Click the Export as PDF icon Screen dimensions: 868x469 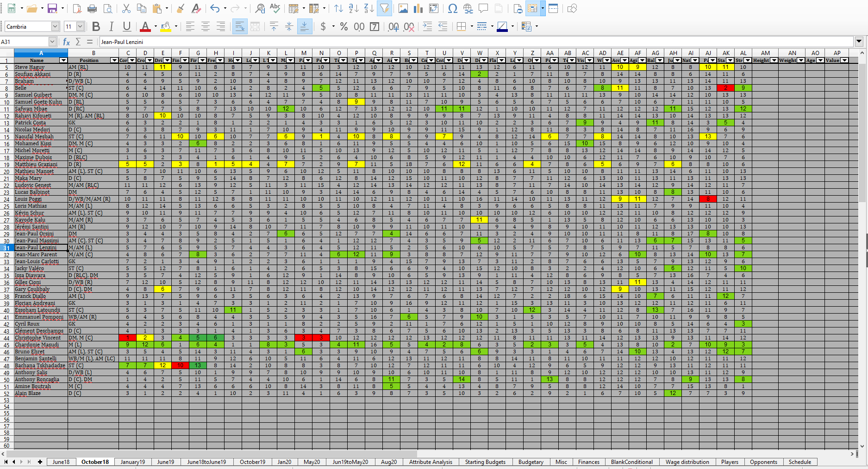(x=77, y=8)
